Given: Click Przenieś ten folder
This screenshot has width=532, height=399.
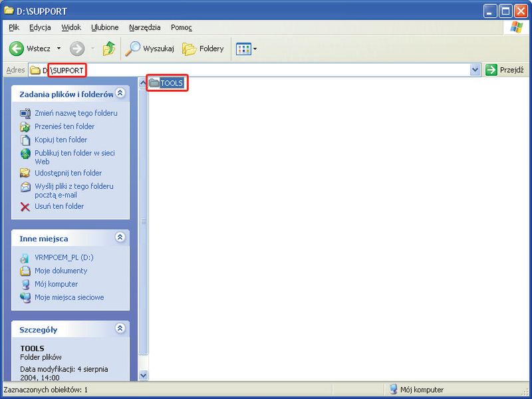Looking at the screenshot, I should point(65,126).
